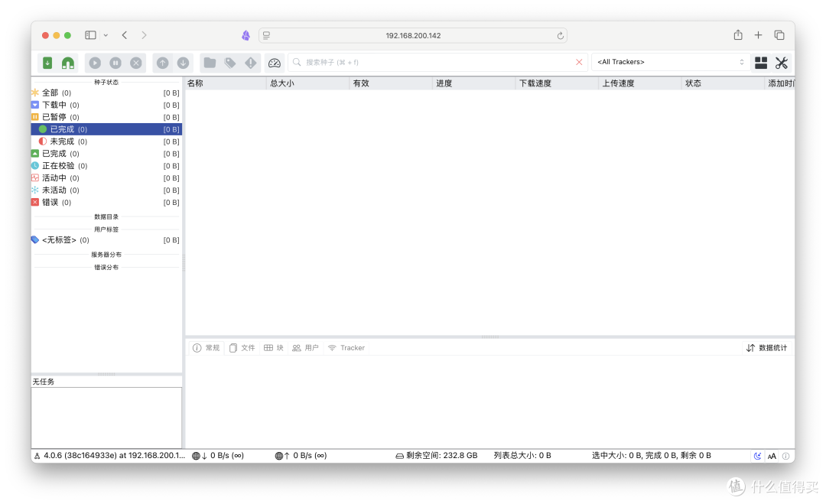Image resolution: width=826 pixels, height=504 pixels.
Task: Click the download speed 0 B/s status
Action: 217,456
